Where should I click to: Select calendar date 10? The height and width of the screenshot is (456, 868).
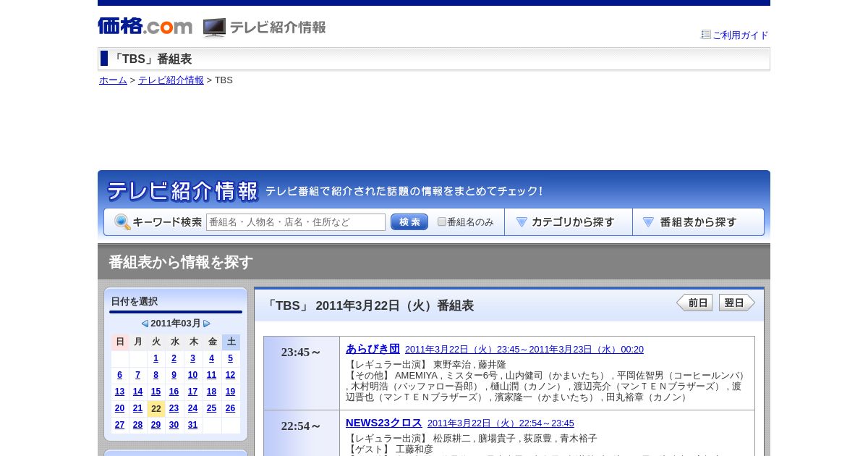pos(192,375)
